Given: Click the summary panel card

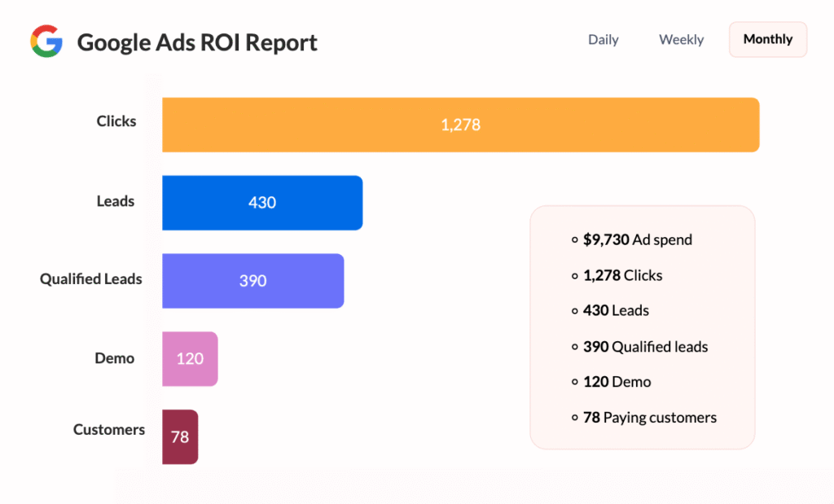Looking at the screenshot, I should pos(642,327).
